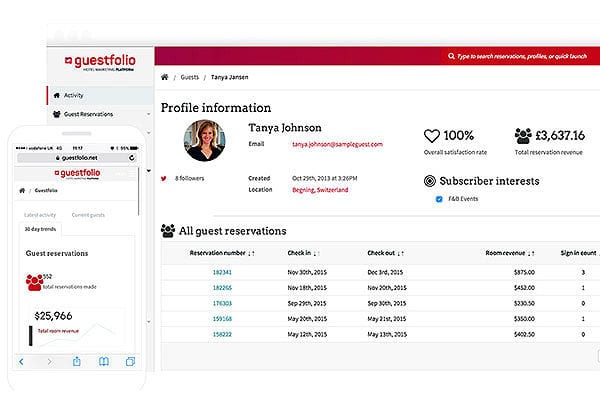
Task: Open reservation number 182341
Action: (222, 271)
